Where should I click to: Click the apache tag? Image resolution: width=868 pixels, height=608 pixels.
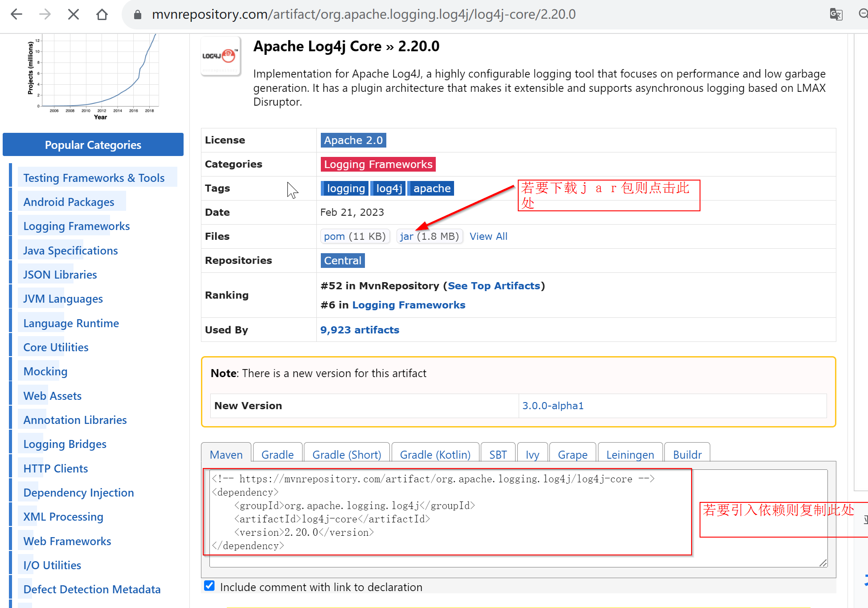[431, 188]
